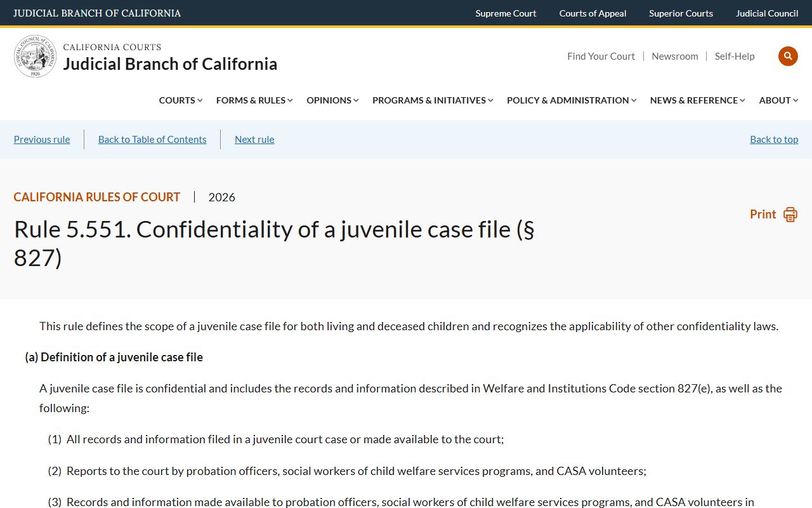Go to Next rule
The height and width of the screenshot is (508, 812).
[x=254, y=140]
